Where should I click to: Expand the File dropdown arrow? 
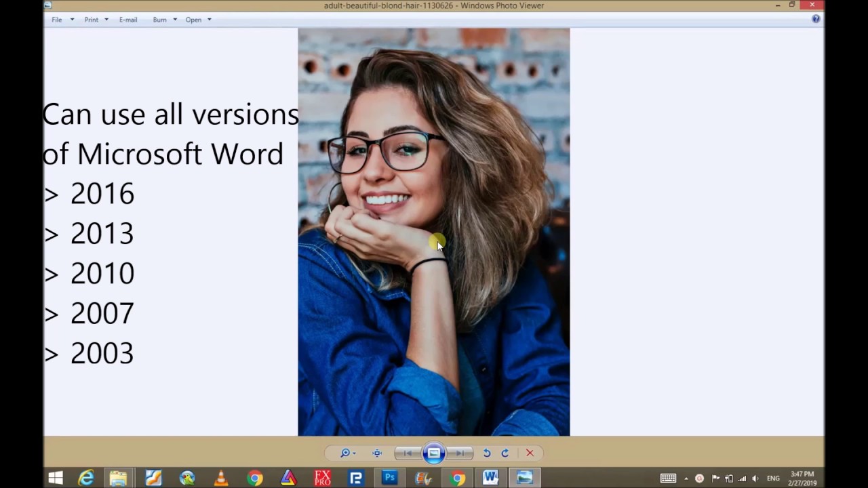point(72,20)
